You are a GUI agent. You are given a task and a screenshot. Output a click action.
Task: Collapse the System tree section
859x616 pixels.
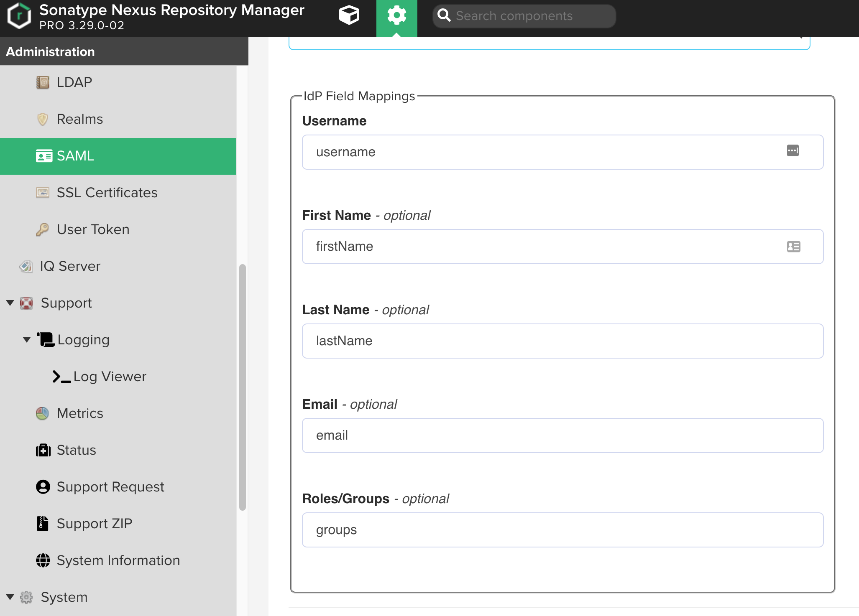coord(10,597)
